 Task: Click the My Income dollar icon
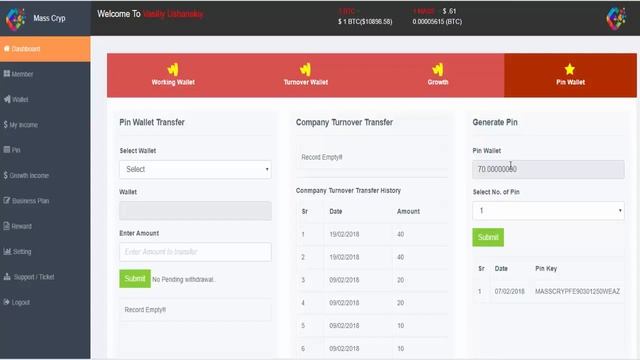pos(6,124)
